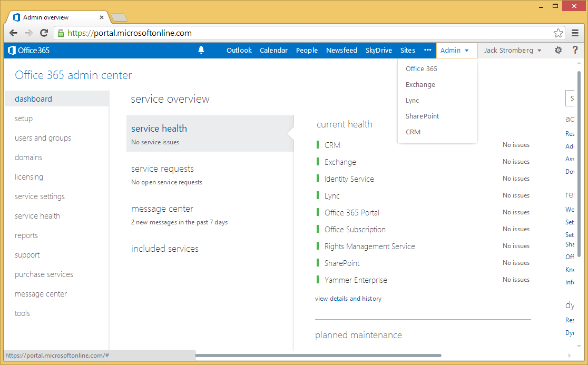Open more navigation apps via ellipsis
This screenshot has height=365, width=588.
[427, 50]
